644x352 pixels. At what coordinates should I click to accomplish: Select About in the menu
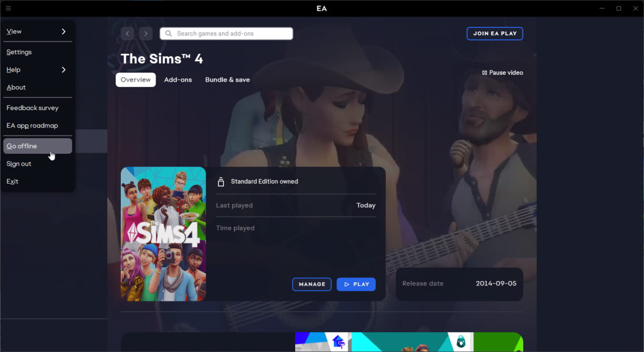point(16,88)
